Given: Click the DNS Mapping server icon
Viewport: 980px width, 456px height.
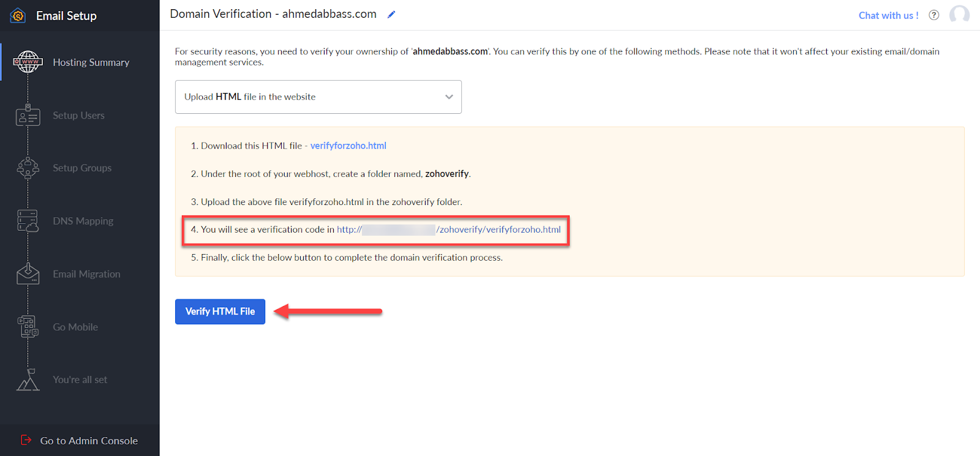Looking at the screenshot, I should tap(28, 221).
